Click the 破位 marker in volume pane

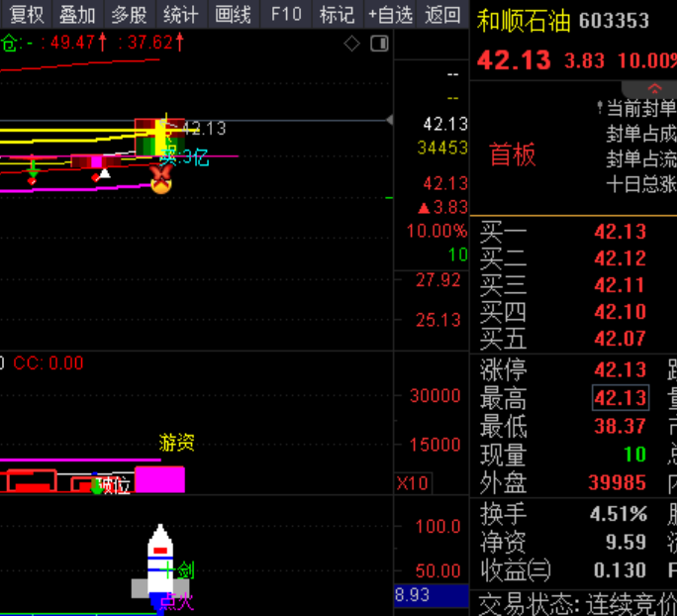tap(114, 485)
